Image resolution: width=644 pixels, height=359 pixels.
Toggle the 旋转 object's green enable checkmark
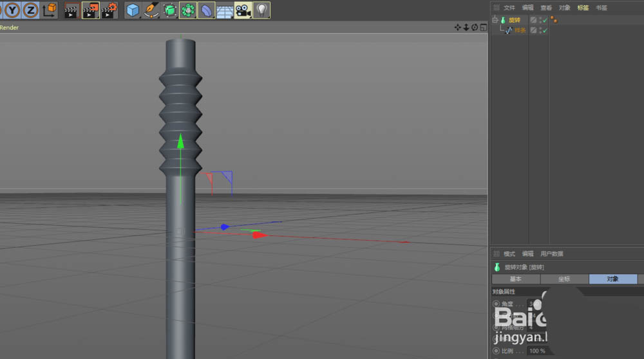point(544,21)
